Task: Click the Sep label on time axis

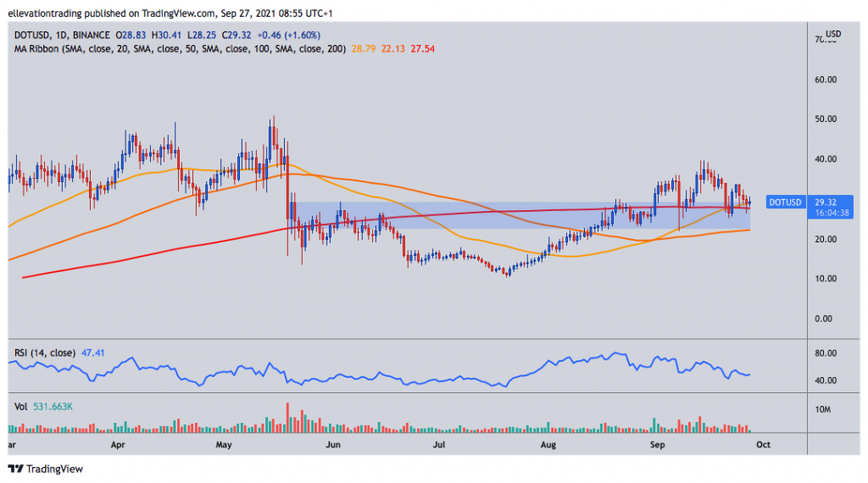Action: coord(657,444)
